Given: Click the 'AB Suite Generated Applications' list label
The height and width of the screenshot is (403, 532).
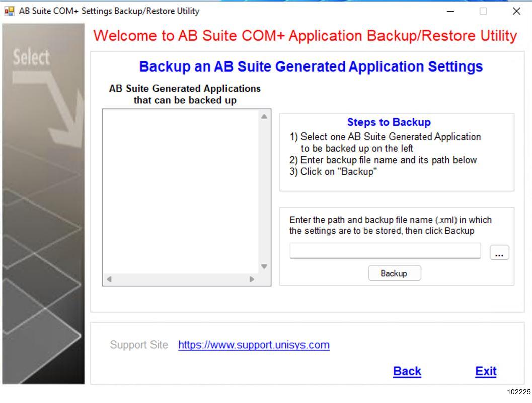Looking at the screenshot, I should point(185,94).
